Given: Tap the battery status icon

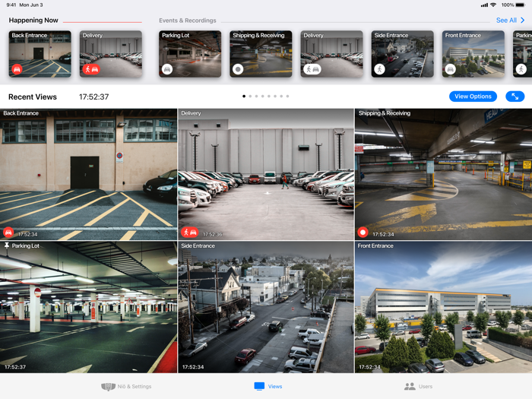Looking at the screenshot, I should (x=521, y=5).
